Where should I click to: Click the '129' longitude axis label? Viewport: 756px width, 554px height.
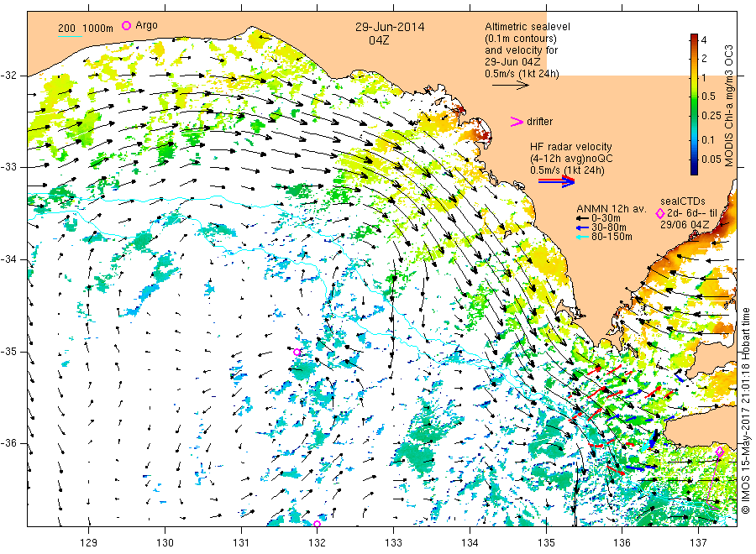point(89,543)
